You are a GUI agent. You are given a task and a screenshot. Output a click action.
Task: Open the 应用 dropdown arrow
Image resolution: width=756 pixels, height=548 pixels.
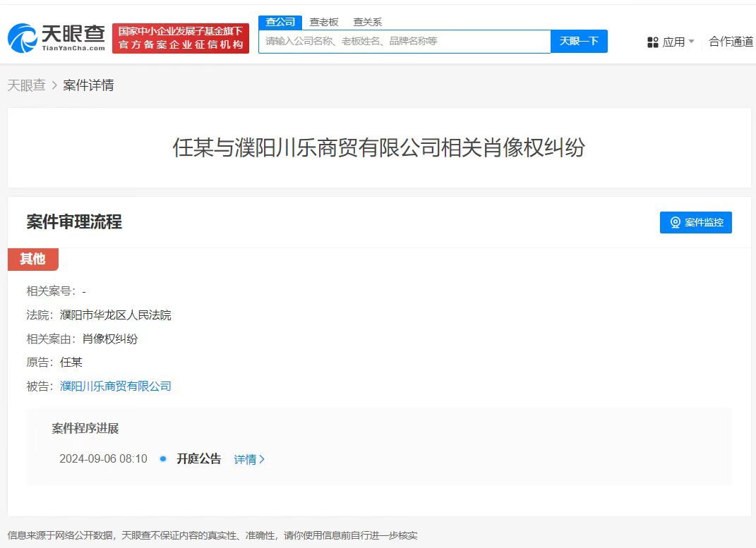(692, 42)
